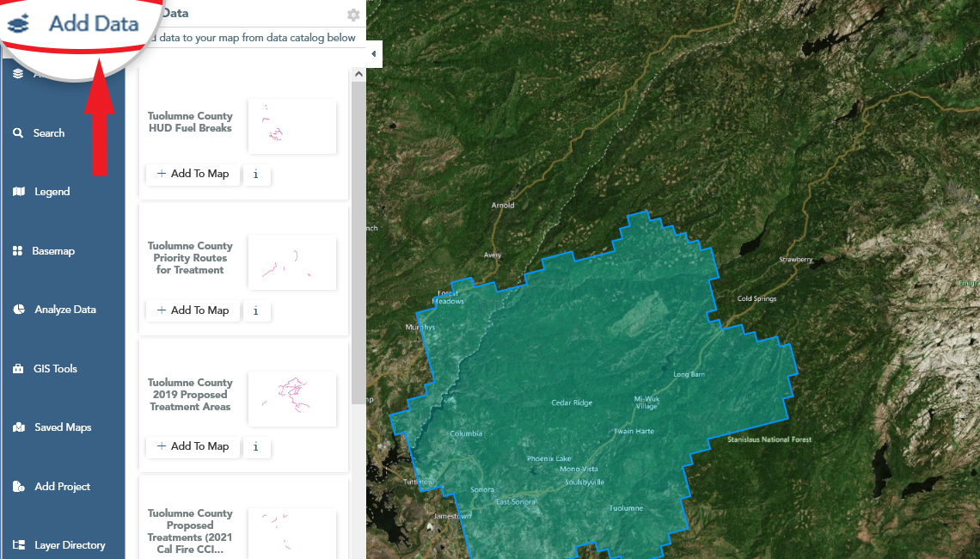Open the Search tool magnifier icon
The width and height of the screenshot is (980, 559).
tap(18, 133)
